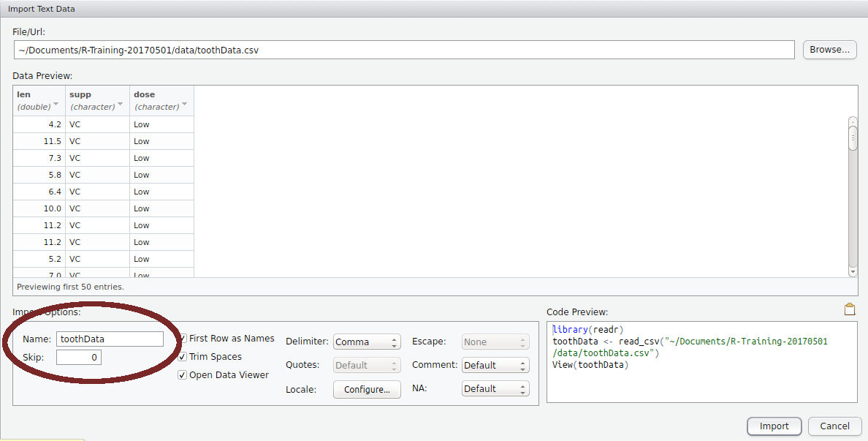This screenshot has width=868, height=441.
Task: Open the supp column type dropdown arrow
Action: pos(121,105)
